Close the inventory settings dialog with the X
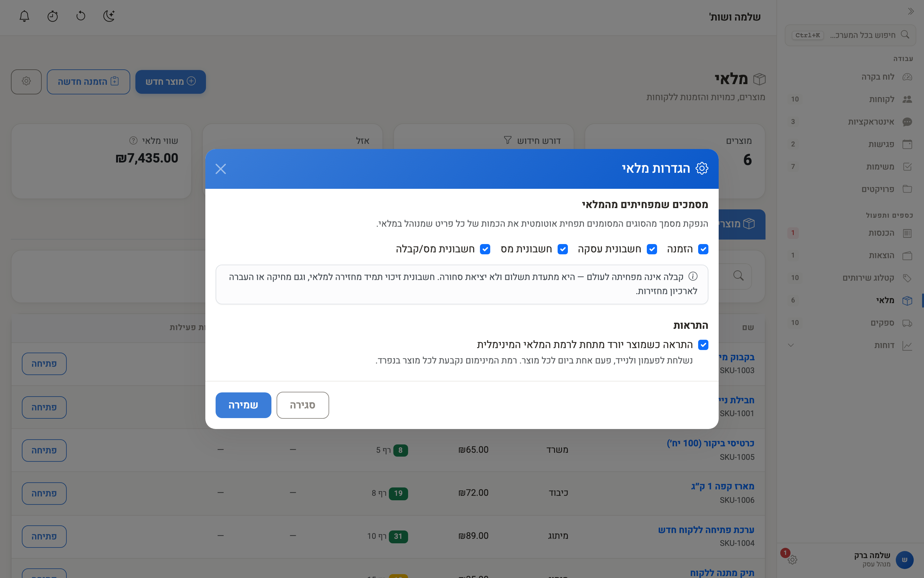The height and width of the screenshot is (578, 924). click(221, 169)
